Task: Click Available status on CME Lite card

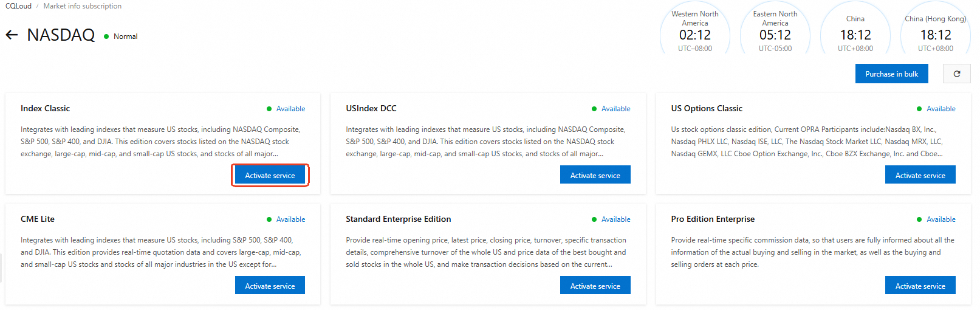Action: pos(290,219)
